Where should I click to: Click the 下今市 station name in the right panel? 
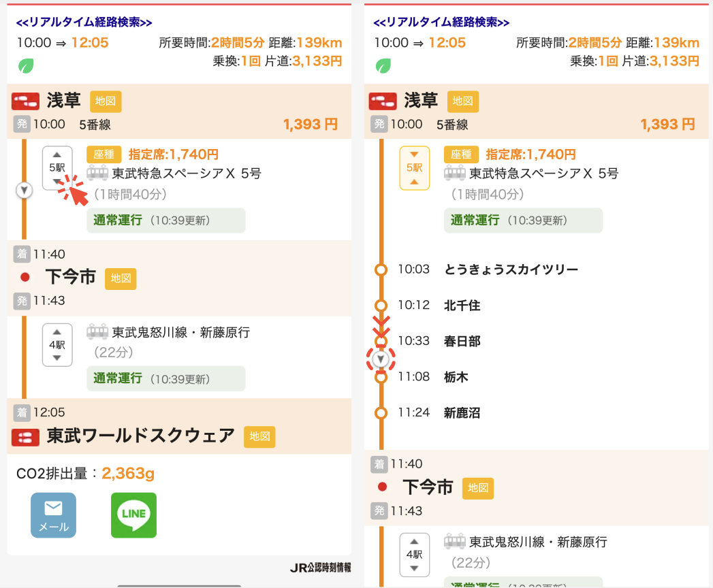coord(428,487)
